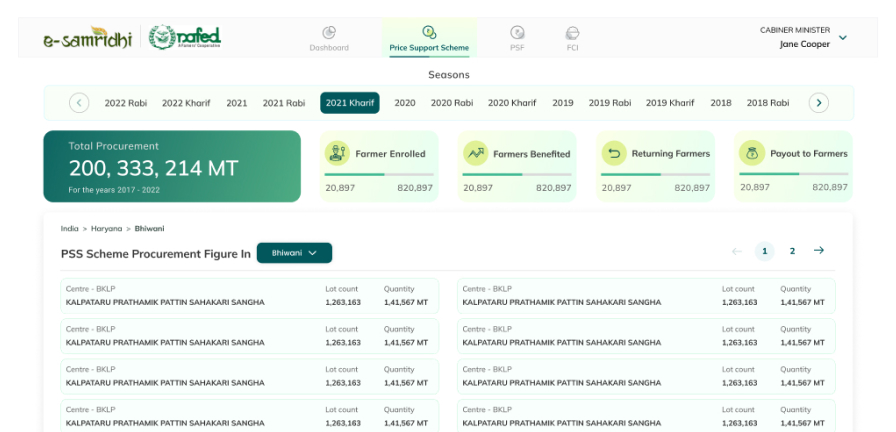This screenshot has width=896, height=432.
Task: Click the PSF navigation icon
Action: pyautogui.click(x=517, y=33)
